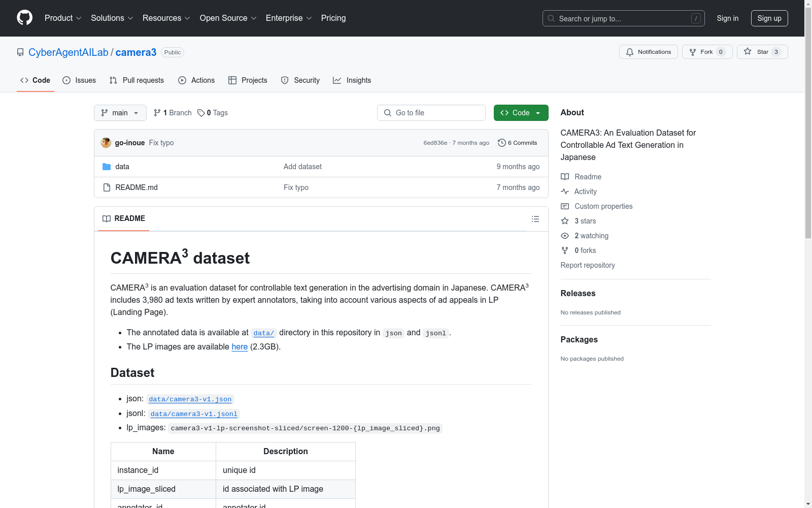Open the README.md file

coord(137,187)
